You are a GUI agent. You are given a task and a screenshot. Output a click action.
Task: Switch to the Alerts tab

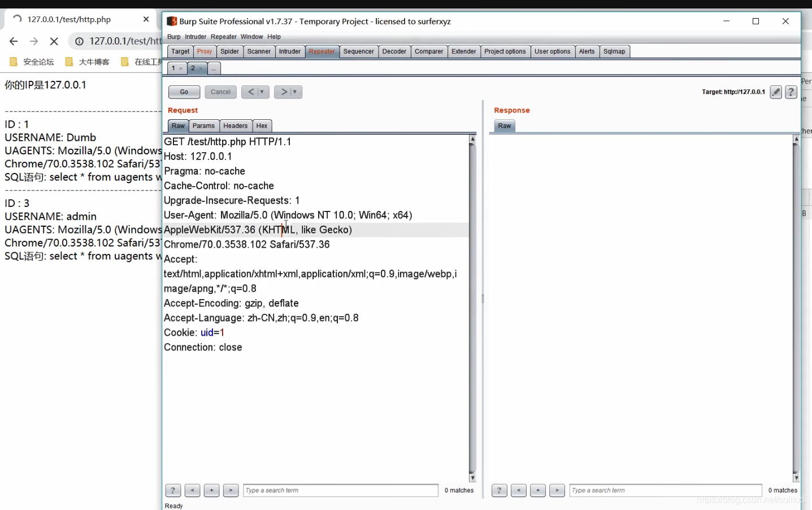[587, 51]
